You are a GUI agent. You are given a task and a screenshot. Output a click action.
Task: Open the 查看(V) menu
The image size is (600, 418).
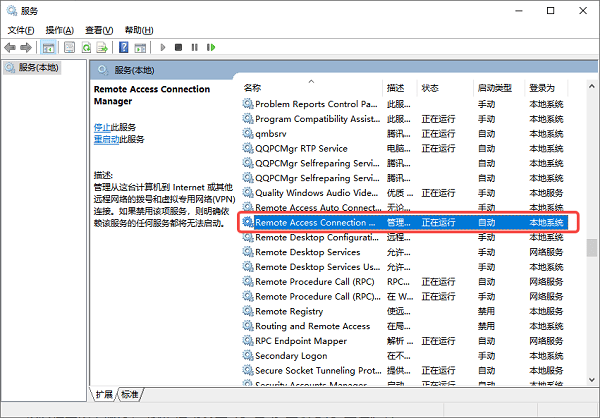(99, 30)
